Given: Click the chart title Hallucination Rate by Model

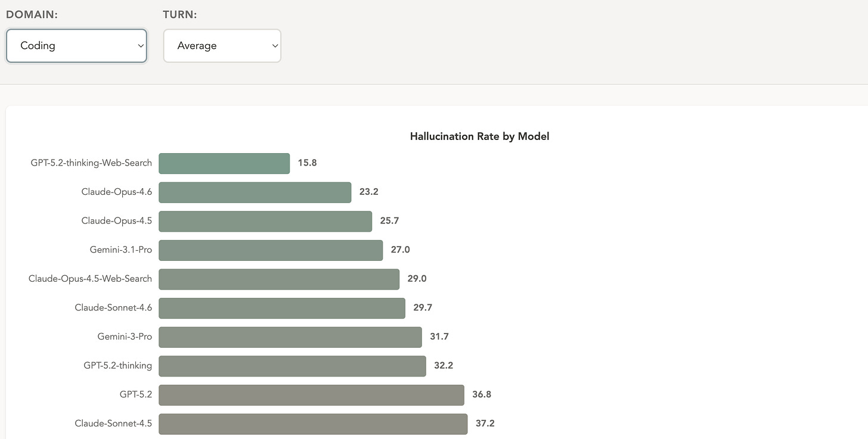Looking at the screenshot, I should (479, 136).
